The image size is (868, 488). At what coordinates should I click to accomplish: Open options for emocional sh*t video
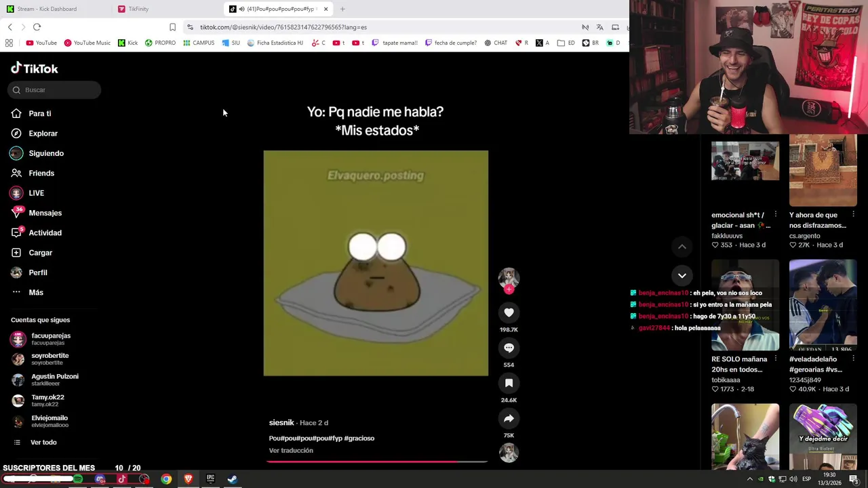(775, 214)
